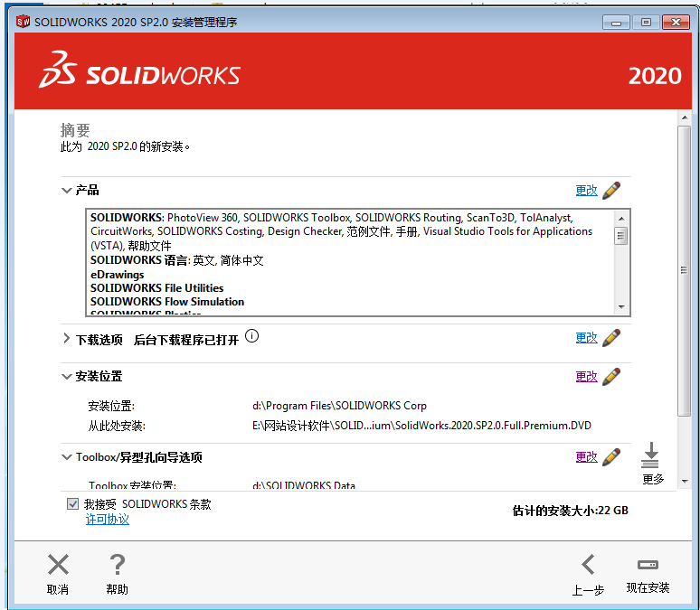The width and height of the screenshot is (700, 610).
Task: Click the pencil icon beside 下载选项 section
Action: (611, 338)
